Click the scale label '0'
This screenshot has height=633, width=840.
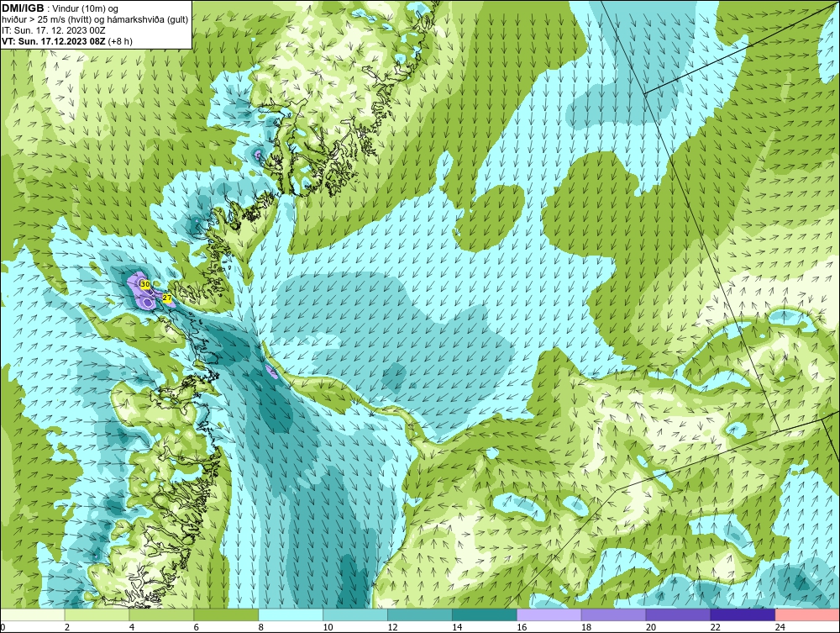(x=3, y=627)
